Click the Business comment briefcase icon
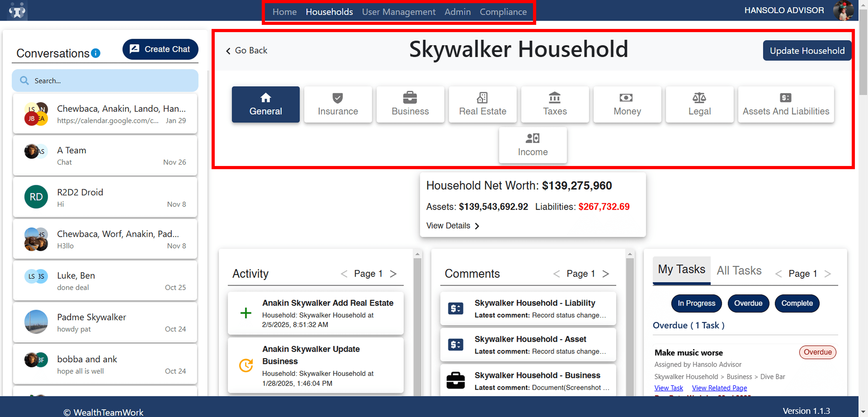The width and height of the screenshot is (868, 417). coord(455,381)
